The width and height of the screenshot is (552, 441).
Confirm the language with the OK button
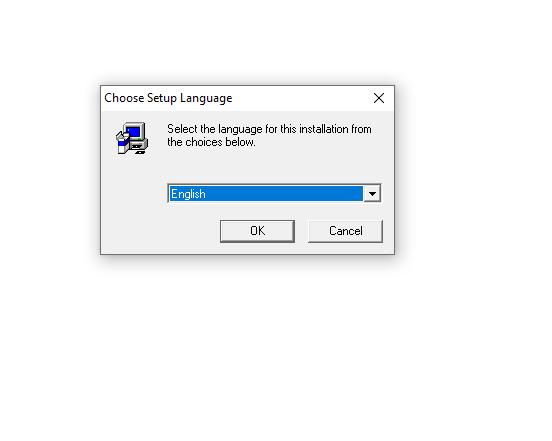[257, 231]
